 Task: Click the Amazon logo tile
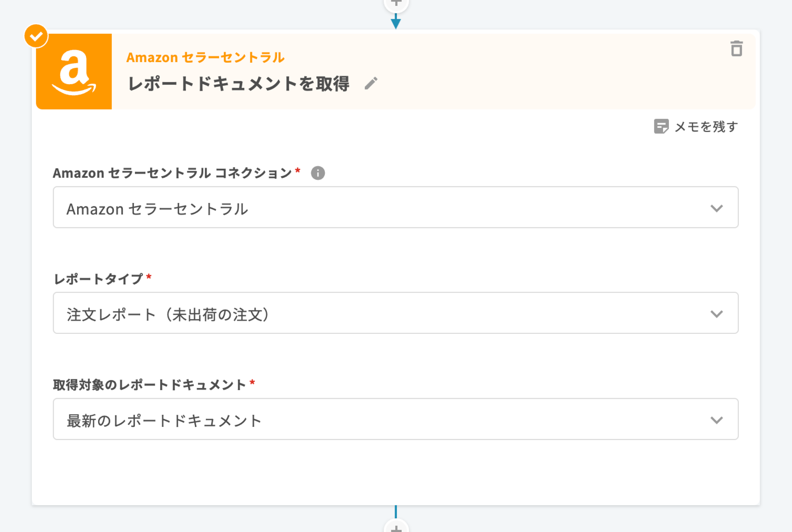point(74,72)
